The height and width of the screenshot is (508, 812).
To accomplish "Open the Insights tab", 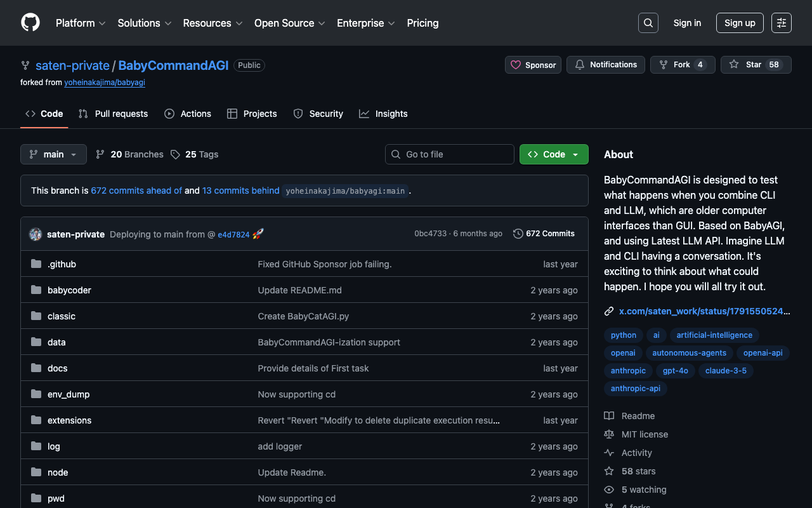I will 383,114.
